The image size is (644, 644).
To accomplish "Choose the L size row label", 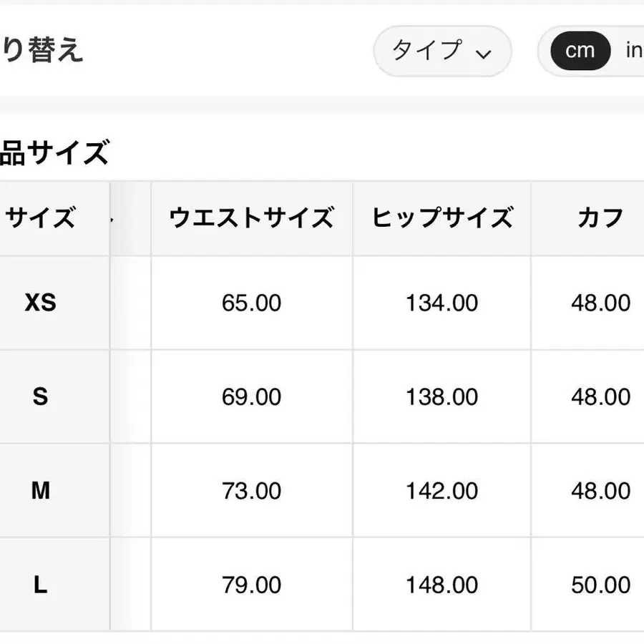I will tap(41, 585).
